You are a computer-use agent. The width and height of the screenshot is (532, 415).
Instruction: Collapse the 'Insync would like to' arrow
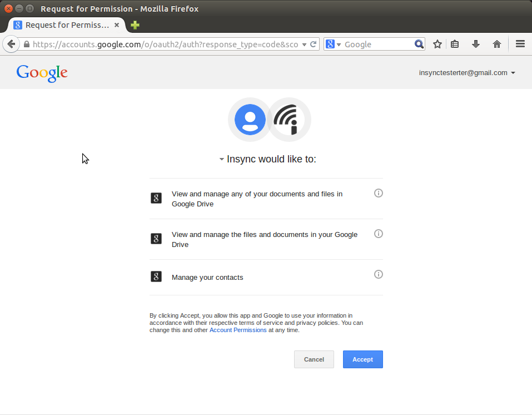221,159
